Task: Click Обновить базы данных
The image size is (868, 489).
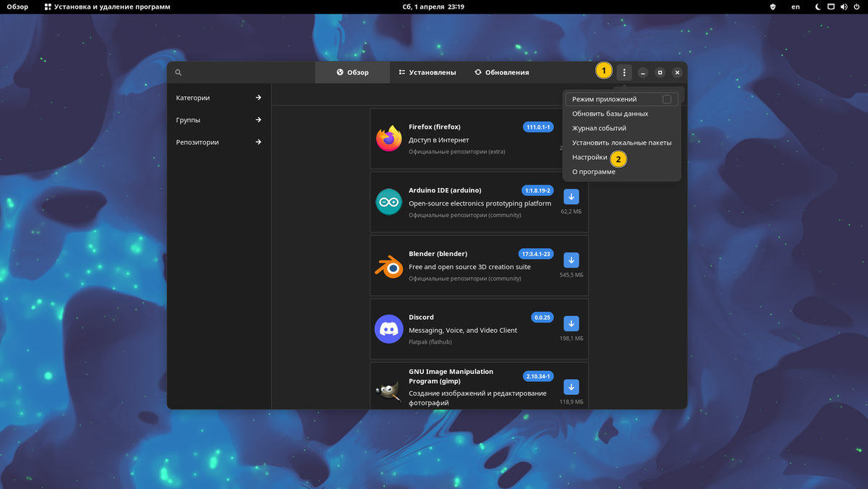Action: click(610, 114)
